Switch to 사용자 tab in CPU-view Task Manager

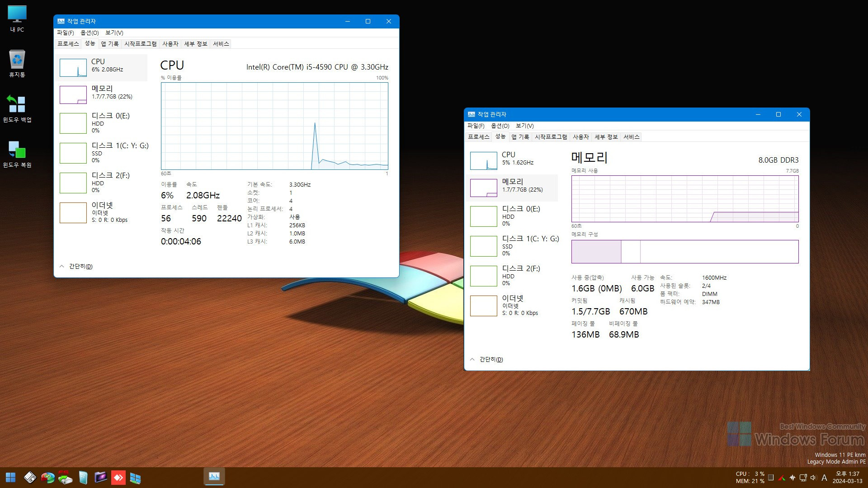click(170, 44)
